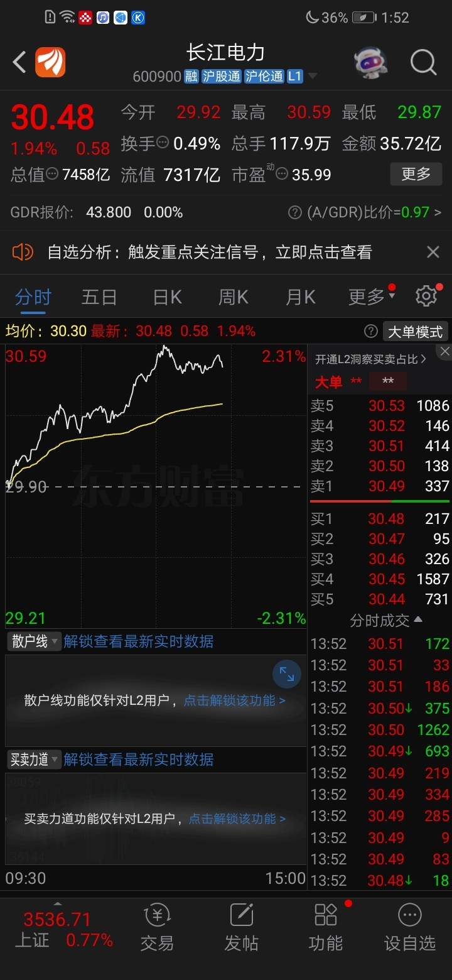The image size is (452, 980).
Task: Tap the red checkered notification icon
Action: (x=85, y=18)
